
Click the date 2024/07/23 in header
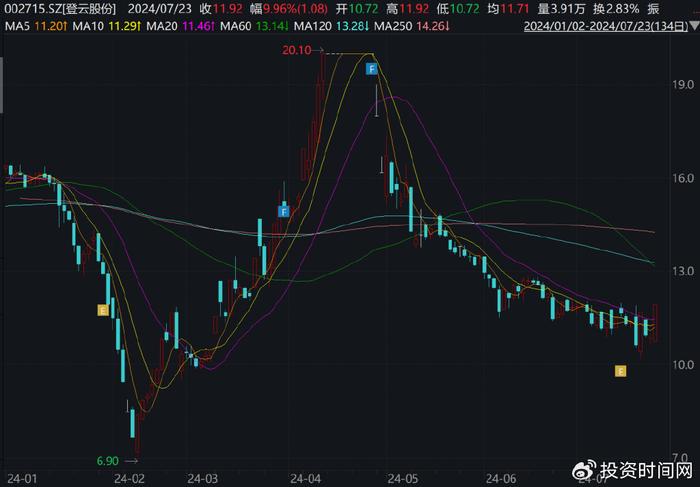[x=160, y=8]
